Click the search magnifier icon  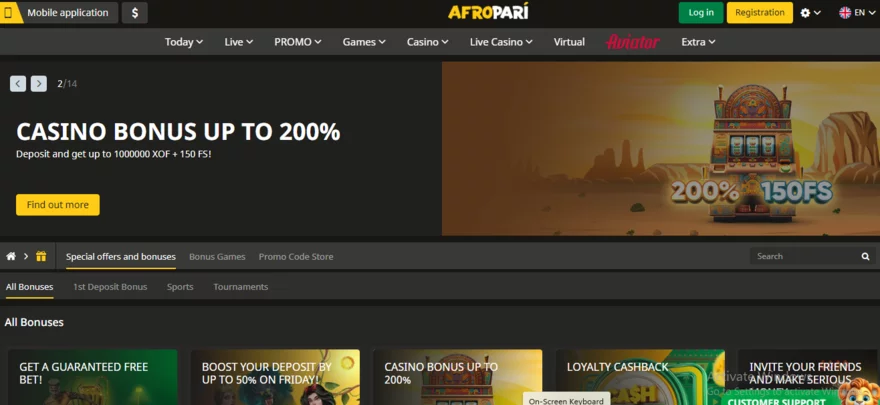pyautogui.click(x=865, y=256)
